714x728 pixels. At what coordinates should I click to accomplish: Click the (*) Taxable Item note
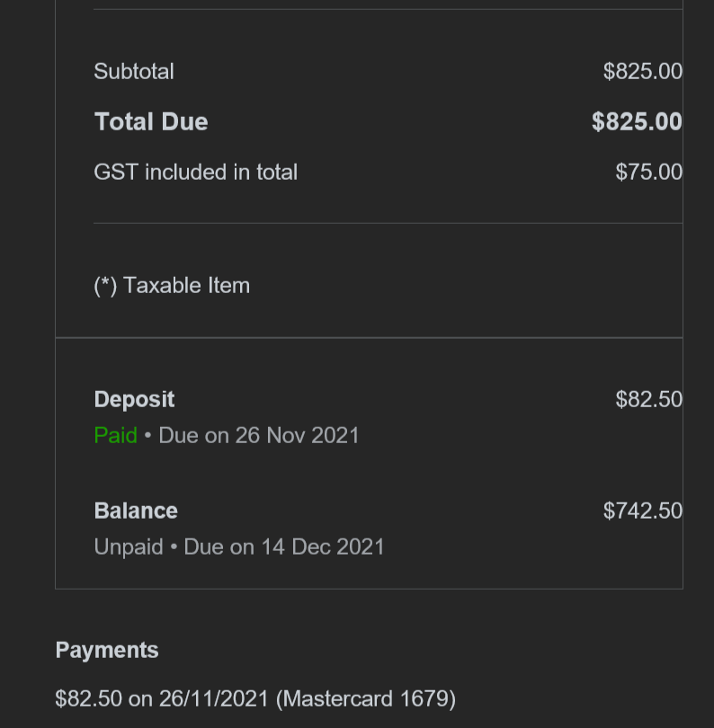pos(172,286)
